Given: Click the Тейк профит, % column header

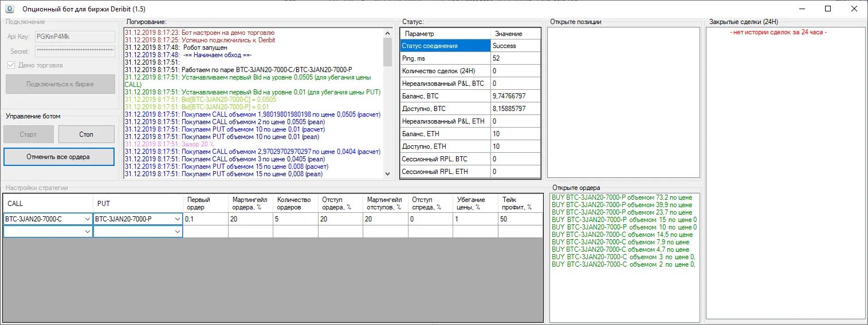Looking at the screenshot, I should pos(520,203).
